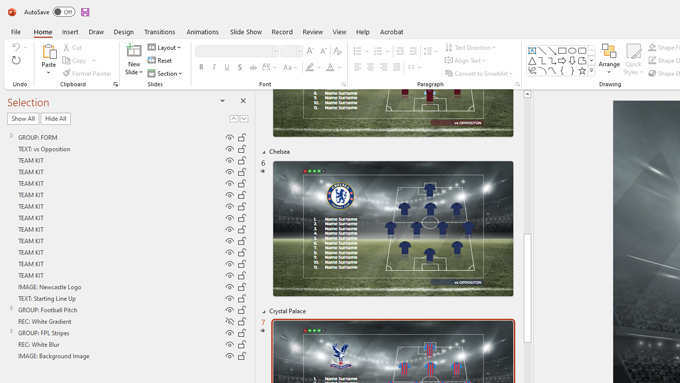The height and width of the screenshot is (383, 680).
Task: Reset the slide layout
Action: (160, 60)
